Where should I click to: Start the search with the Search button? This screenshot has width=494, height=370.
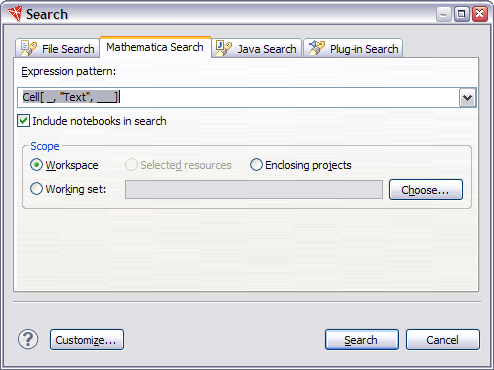point(362,340)
